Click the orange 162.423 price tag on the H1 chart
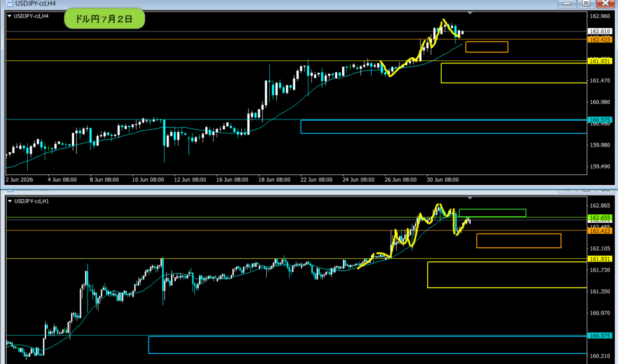This screenshot has height=364, width=618. [600, 231]
